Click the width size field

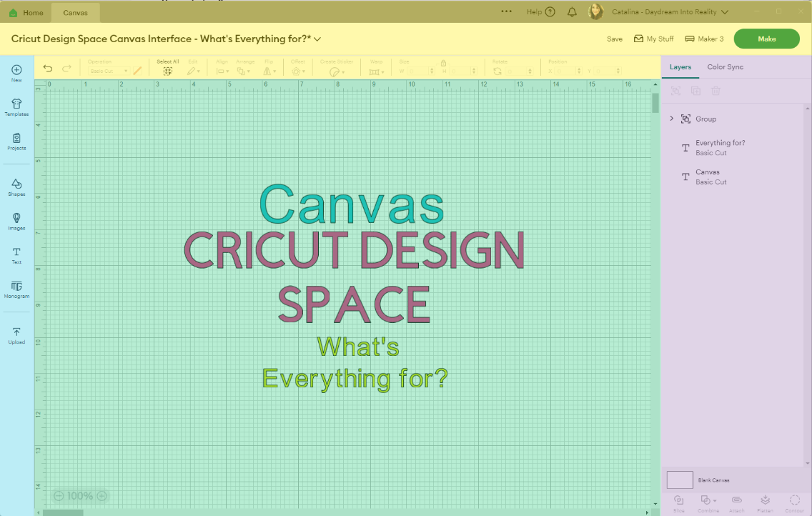[x=420, y=71]
